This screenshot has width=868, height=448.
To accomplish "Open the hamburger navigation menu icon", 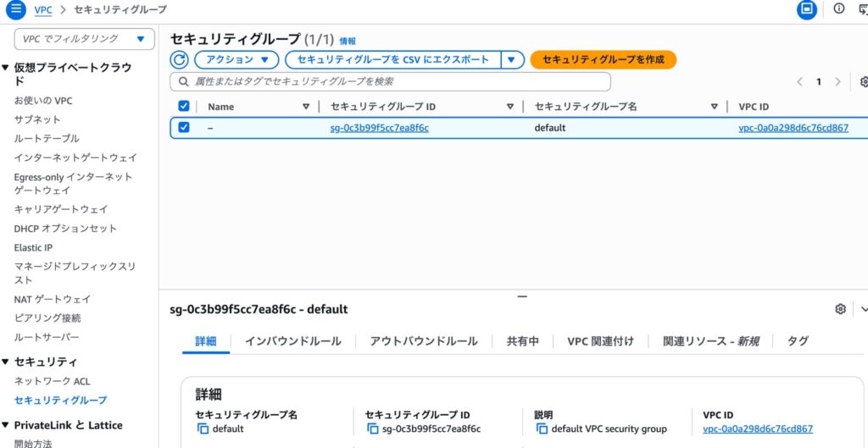I will coord(14,9).
